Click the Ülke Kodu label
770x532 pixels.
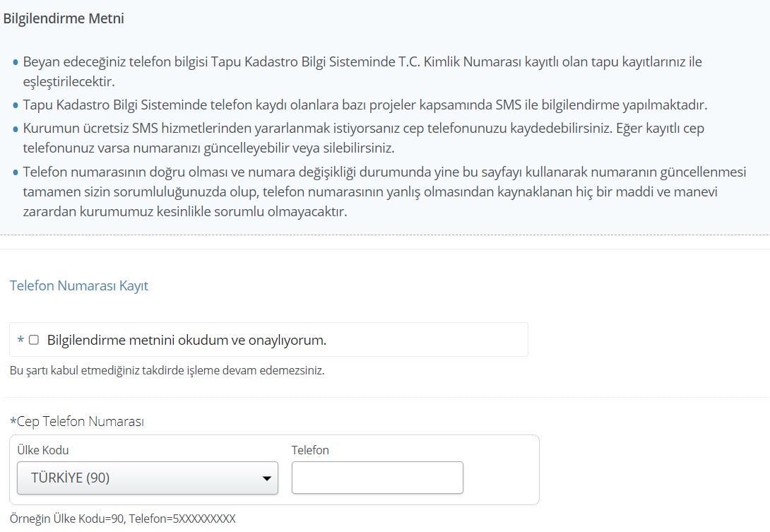43,450
